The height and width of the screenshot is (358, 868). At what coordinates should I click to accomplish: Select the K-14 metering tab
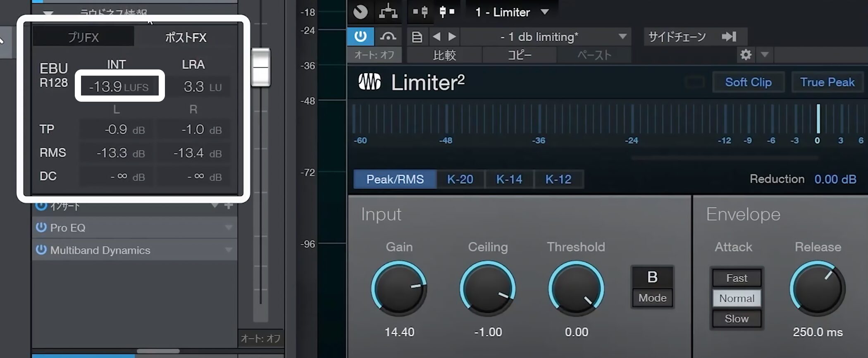click(509, 179)
